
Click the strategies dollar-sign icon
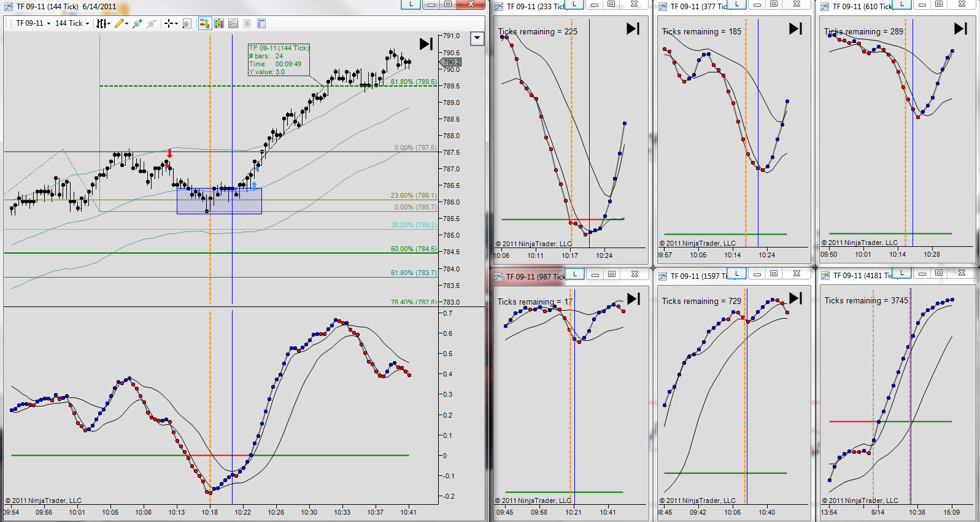[x=247, y=23]
